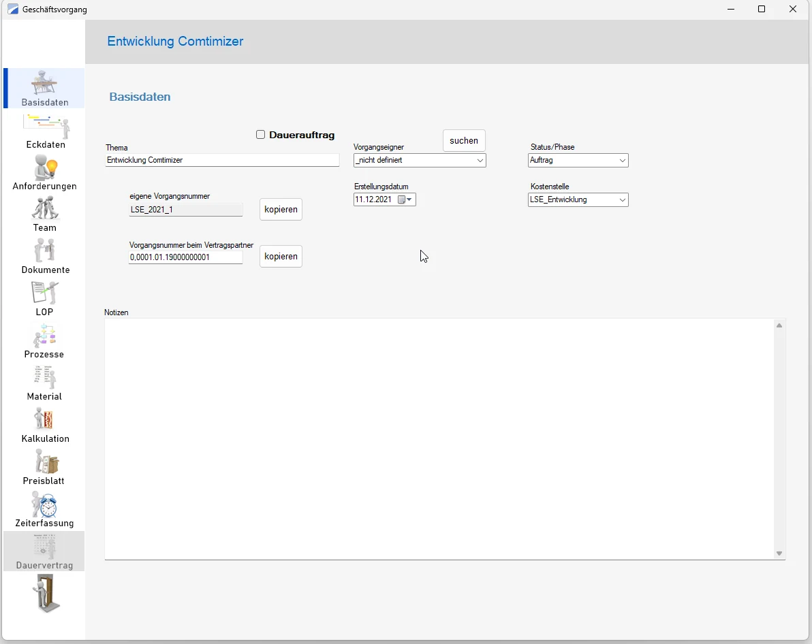Minimize the Geschäftsvorgang window

point(731,10)
